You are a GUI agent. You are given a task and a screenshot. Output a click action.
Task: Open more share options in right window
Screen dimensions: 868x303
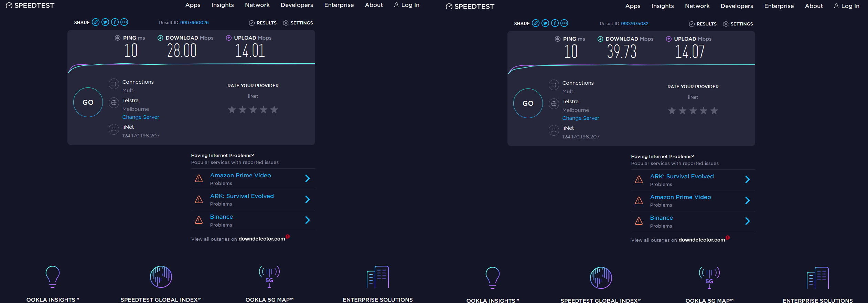(x=564, y=23)
